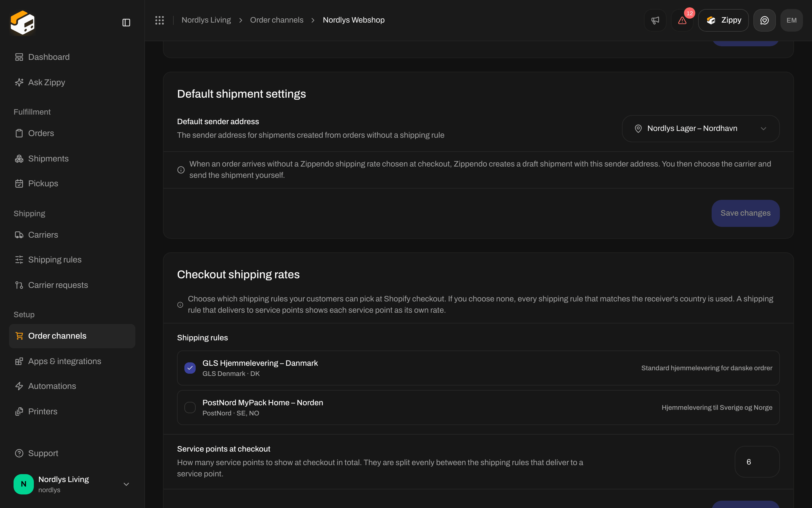Check PostNord MyPack Home – Norden checkbox
812x508 pixels.
click(190, 408)
